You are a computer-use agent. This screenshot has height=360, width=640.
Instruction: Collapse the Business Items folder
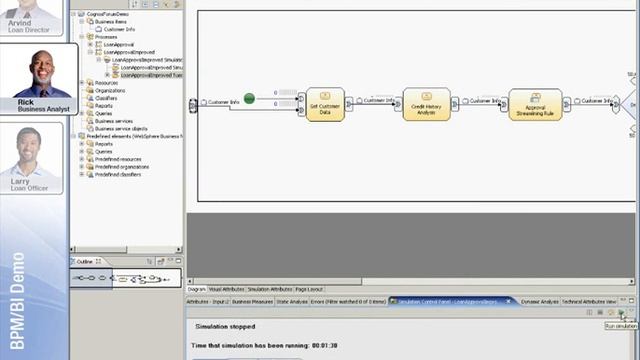82,22
